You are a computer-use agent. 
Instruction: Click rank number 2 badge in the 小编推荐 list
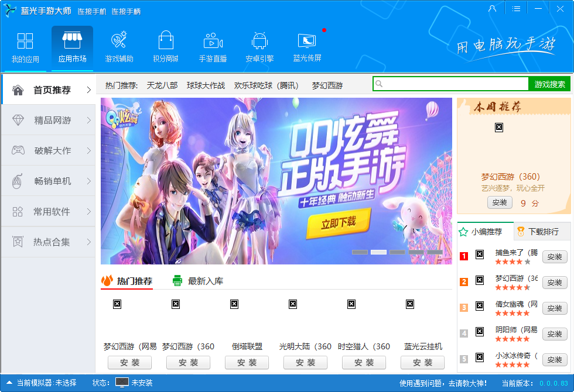tap(464, 282)
